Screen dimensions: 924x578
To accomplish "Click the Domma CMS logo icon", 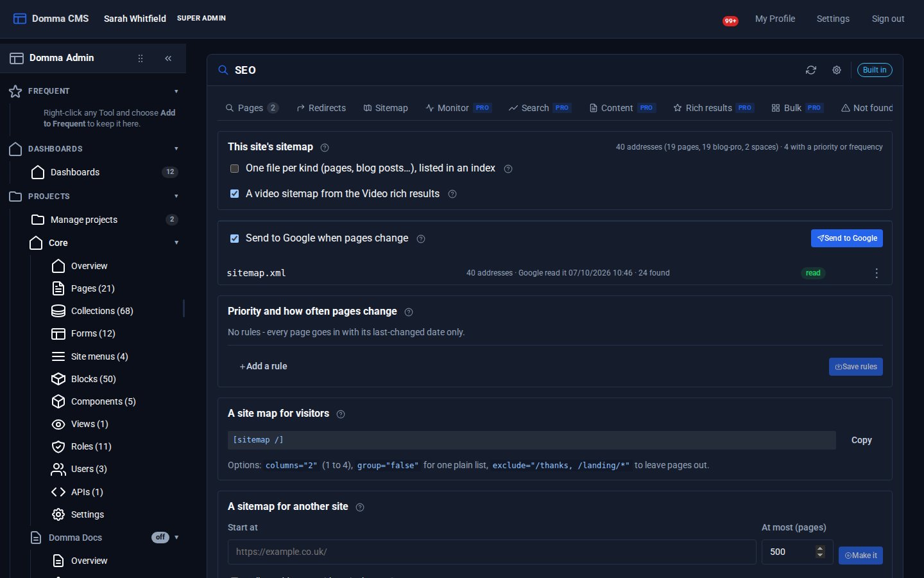I will (x=20, y=19).
